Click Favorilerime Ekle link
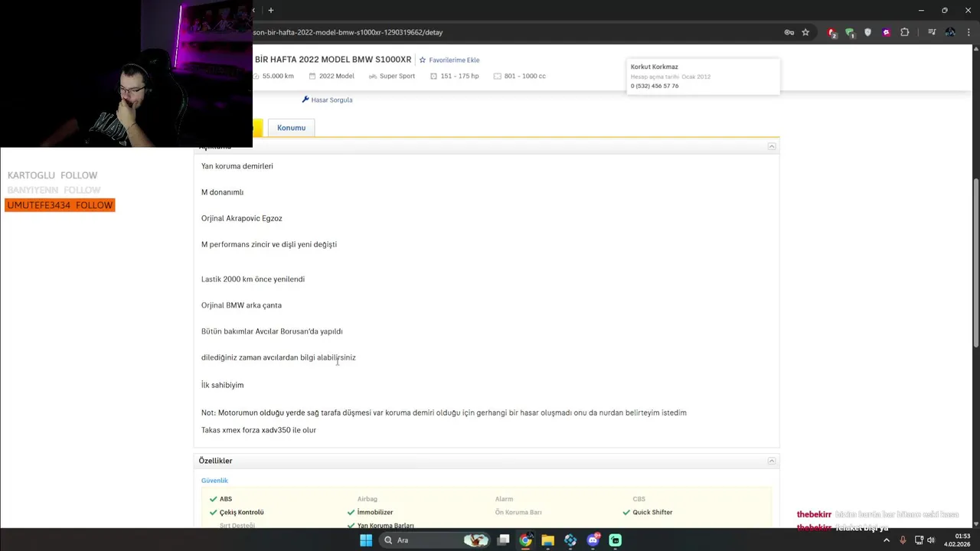 click(x=454, y=60)
